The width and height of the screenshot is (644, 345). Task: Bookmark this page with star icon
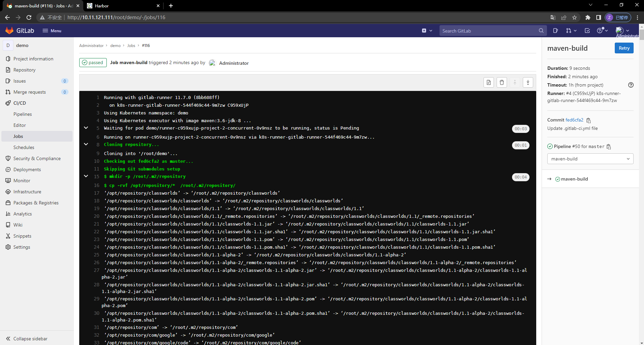[574, 17]
